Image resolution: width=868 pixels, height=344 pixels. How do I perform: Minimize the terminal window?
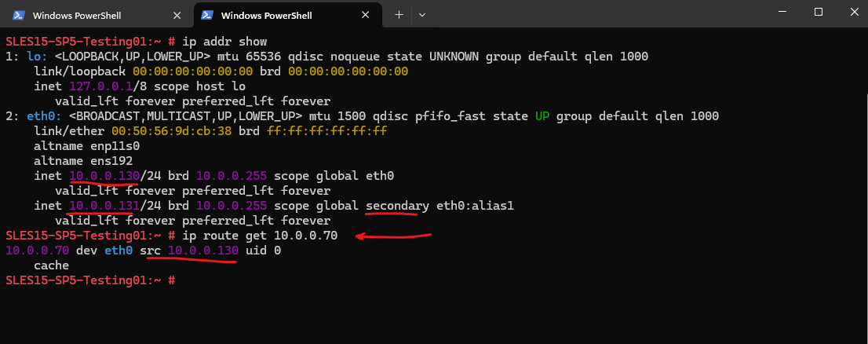[x=782, y=12]
